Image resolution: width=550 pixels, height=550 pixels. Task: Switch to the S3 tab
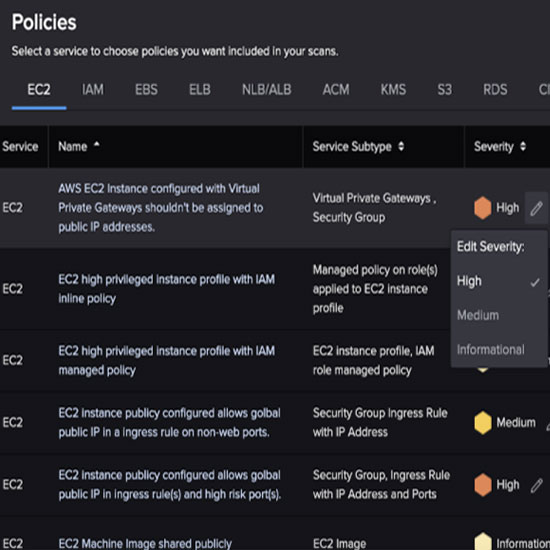coord(444,90)
